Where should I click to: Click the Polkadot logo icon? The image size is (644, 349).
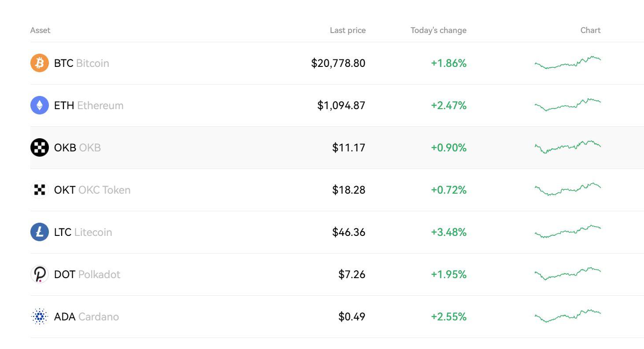40,274
